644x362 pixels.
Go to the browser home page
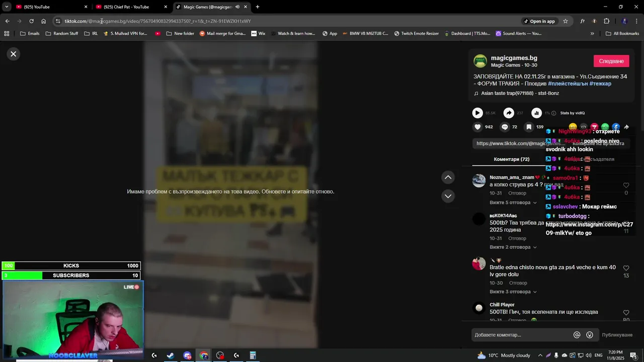44,21
